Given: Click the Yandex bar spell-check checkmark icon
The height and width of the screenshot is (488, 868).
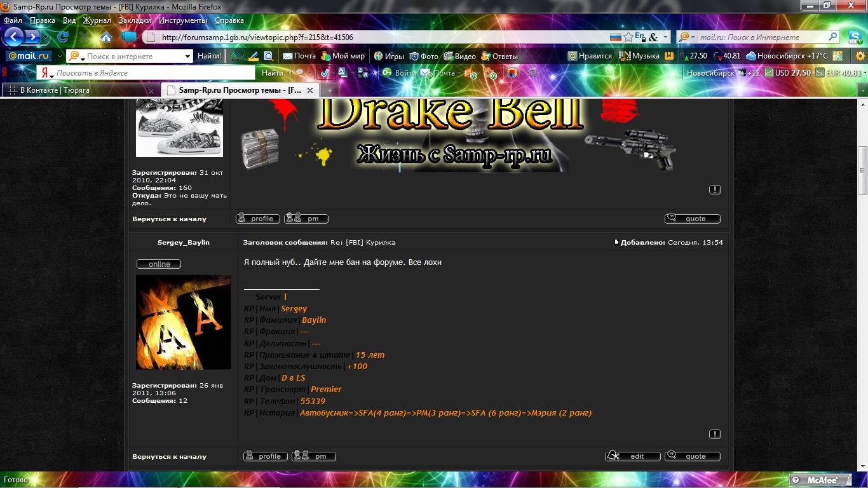Looking at the screenshot, I should point(324,73).
